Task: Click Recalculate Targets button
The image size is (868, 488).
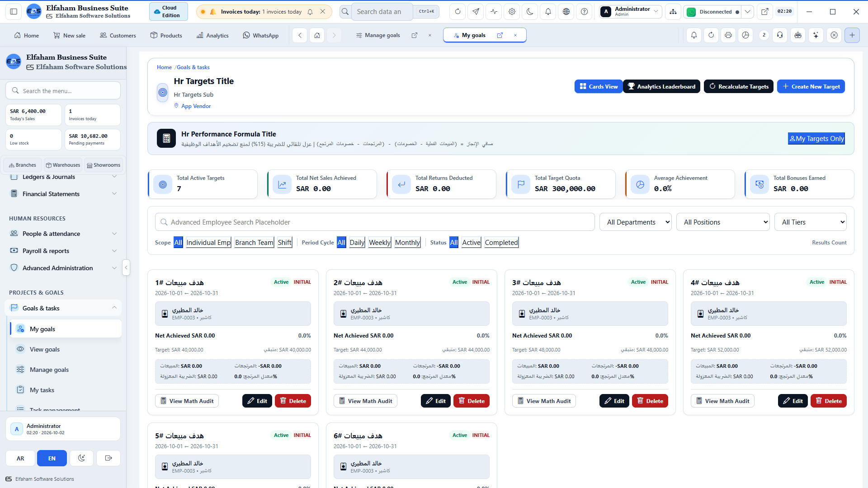Action: click(x=739, y=86)
